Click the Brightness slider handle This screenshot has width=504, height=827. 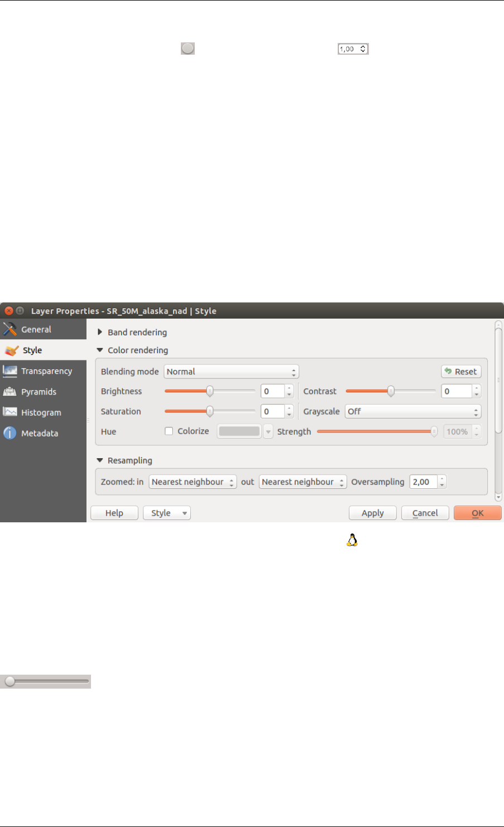point(210,391)
